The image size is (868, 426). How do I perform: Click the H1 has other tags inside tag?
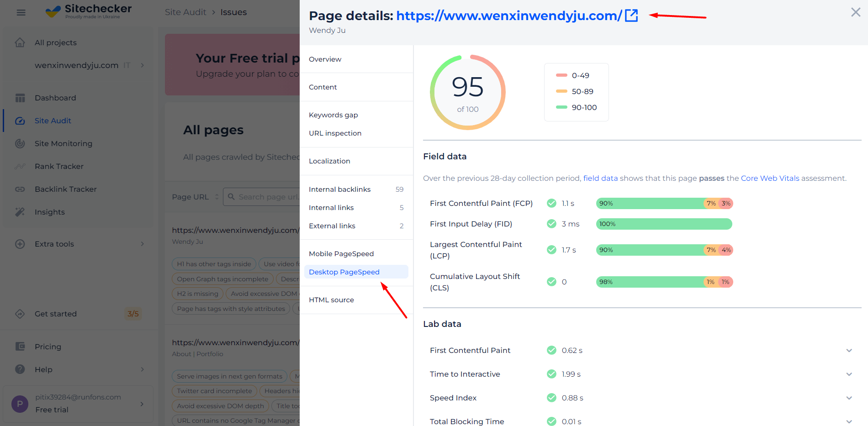(x=214, y=264)
